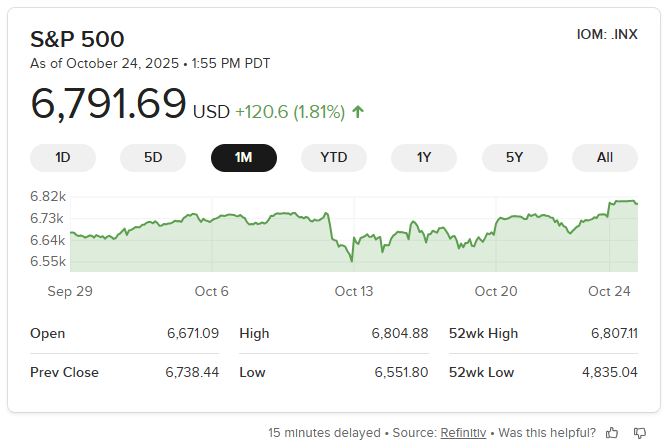Click the "Was this helpful?" text

pos(548,433)
